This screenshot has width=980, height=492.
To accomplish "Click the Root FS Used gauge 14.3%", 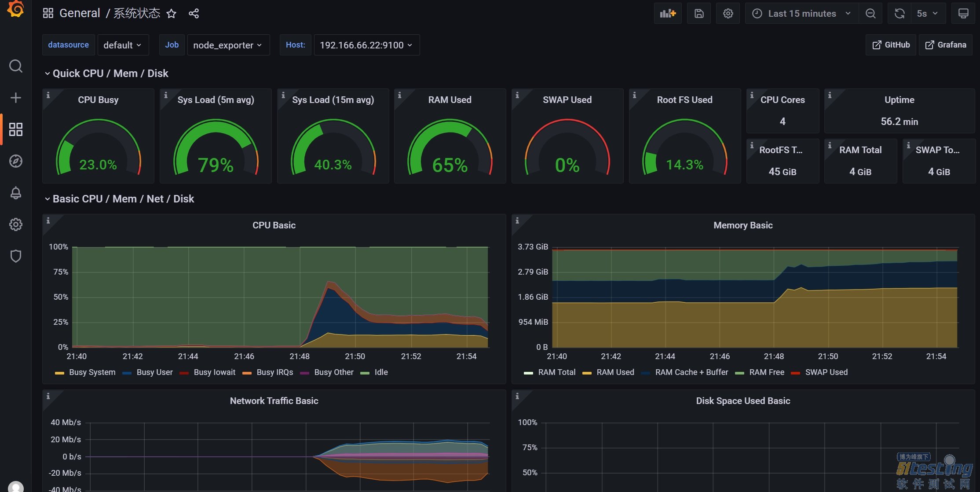I will (684, 165).
